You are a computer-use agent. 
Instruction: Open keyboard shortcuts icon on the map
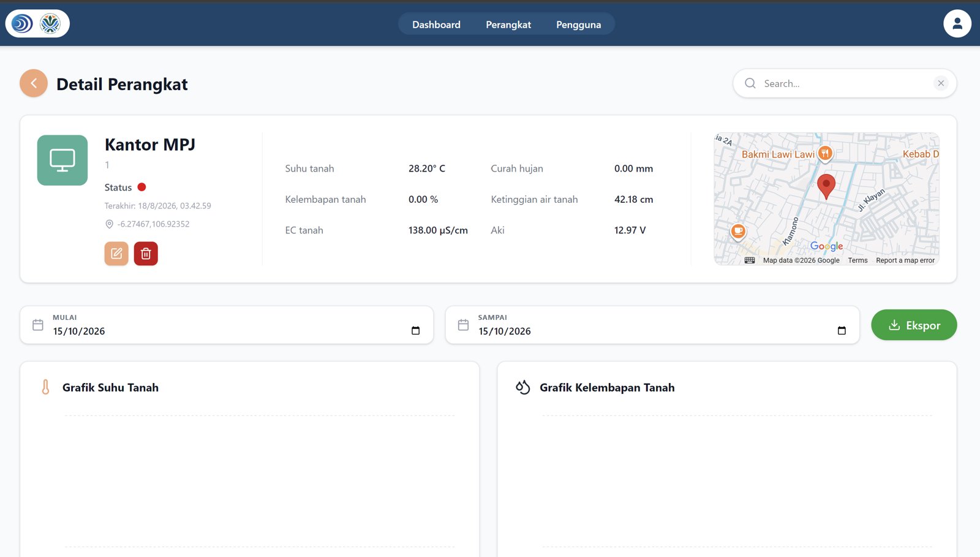tap(750, 260)
